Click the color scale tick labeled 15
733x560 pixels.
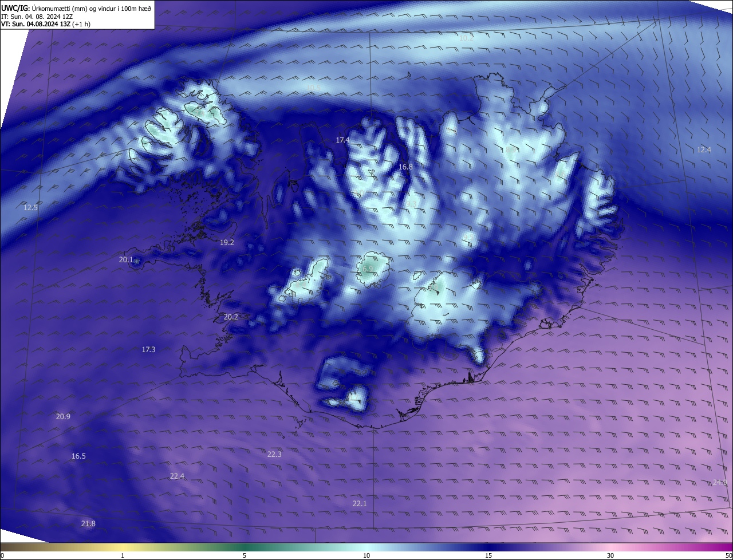coord(488,555)
